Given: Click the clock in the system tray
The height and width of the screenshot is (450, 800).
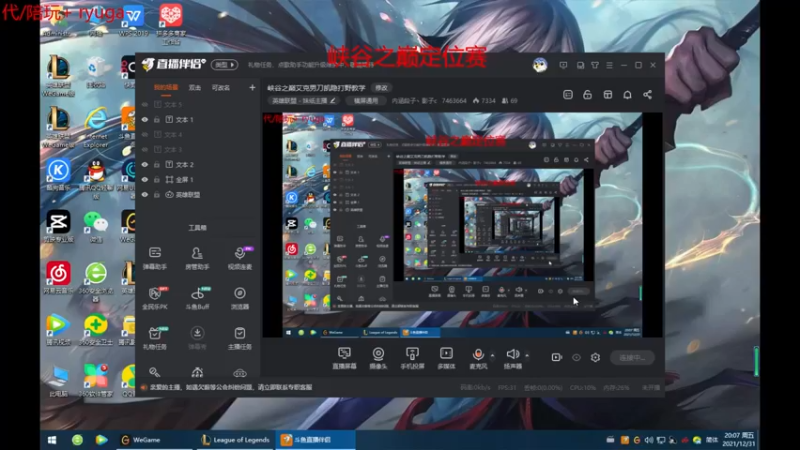Looking at the screenshot, I should tap(739, 440).
